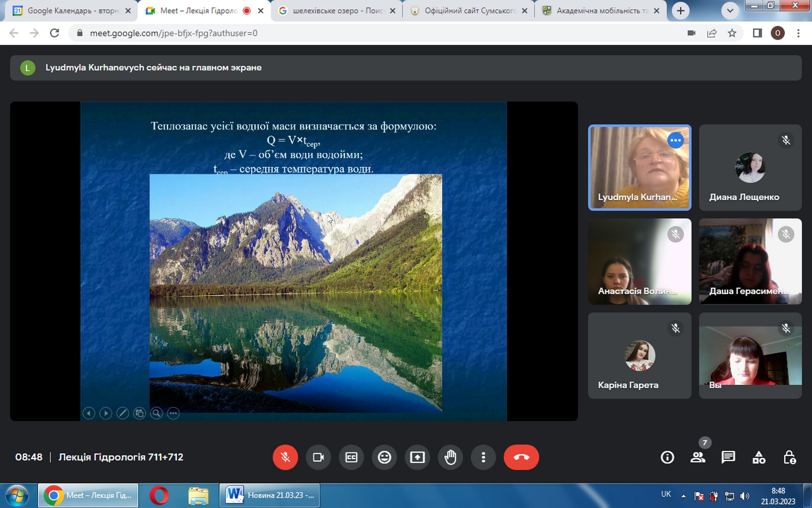Open more options three-dot menu in call bar

tap(483, 457)
